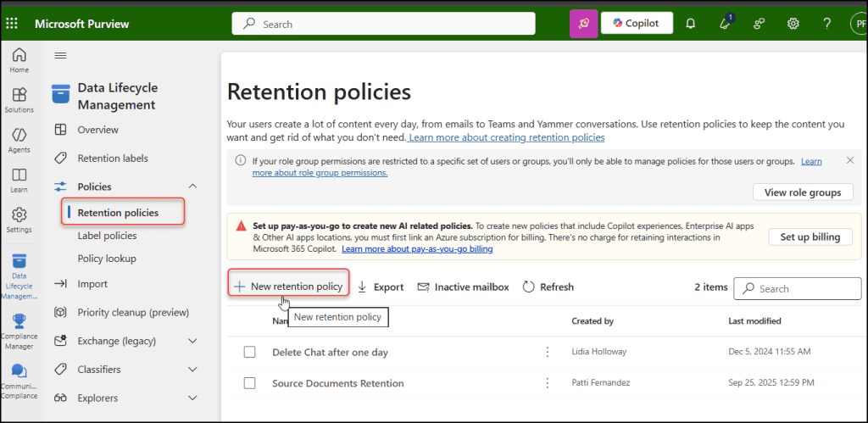Screen dimensions: 868x423
Task: Click the View role groups button
Action: [803, 192]
